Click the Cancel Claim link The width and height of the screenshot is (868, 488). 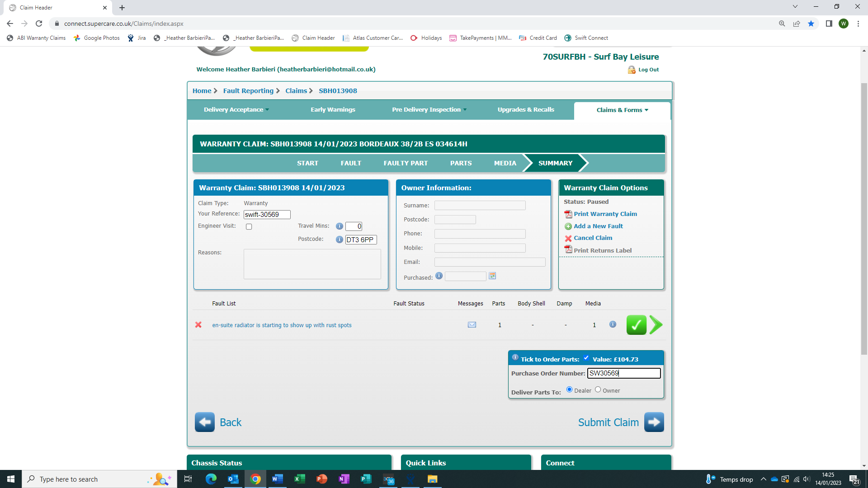[x=593, y=238]
